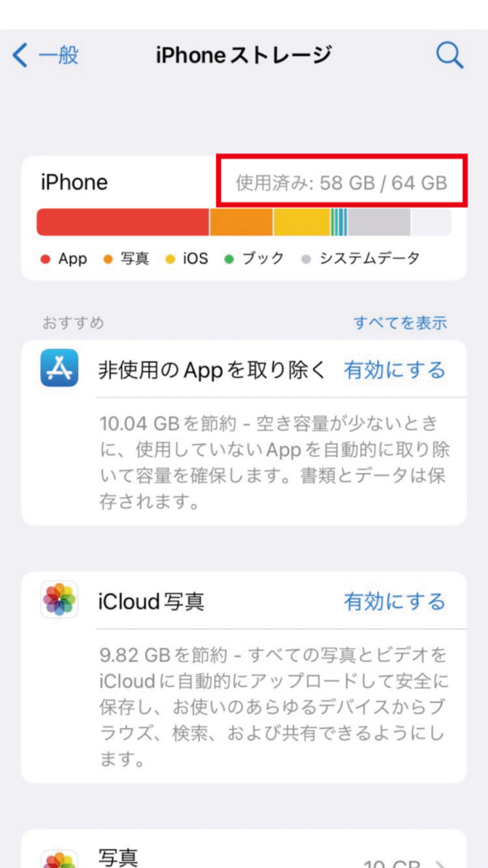The image size is (488, 868).
Task: Tap the iCloud写真 Photos flower icon
Action: pyautogui.click(x=59, y=599)
